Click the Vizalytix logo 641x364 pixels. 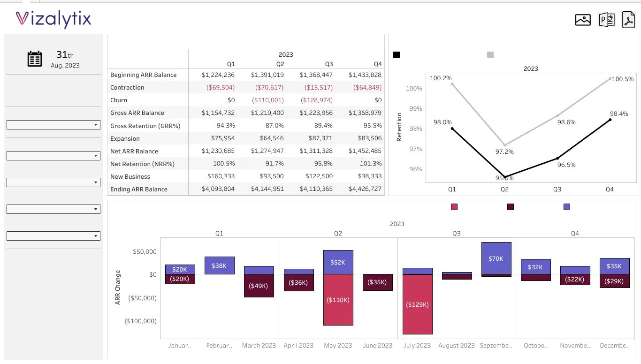click(53, 19)
